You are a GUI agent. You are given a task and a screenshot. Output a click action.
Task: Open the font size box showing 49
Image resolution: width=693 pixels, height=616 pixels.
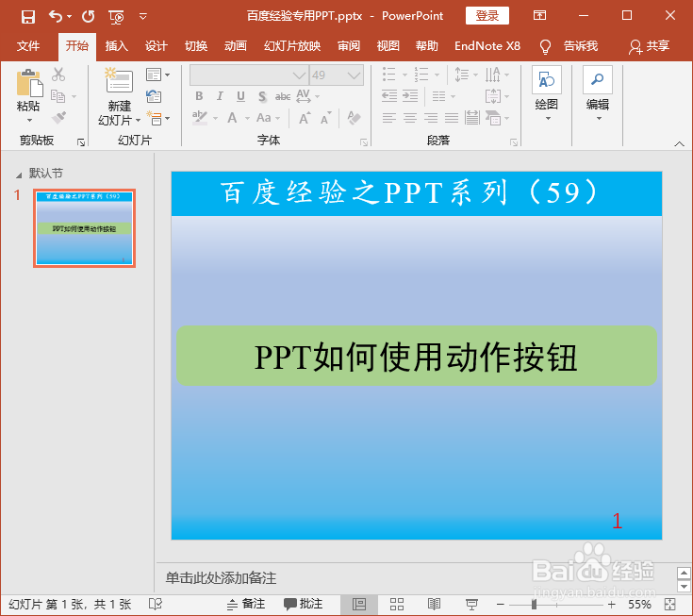coord(337,75)
